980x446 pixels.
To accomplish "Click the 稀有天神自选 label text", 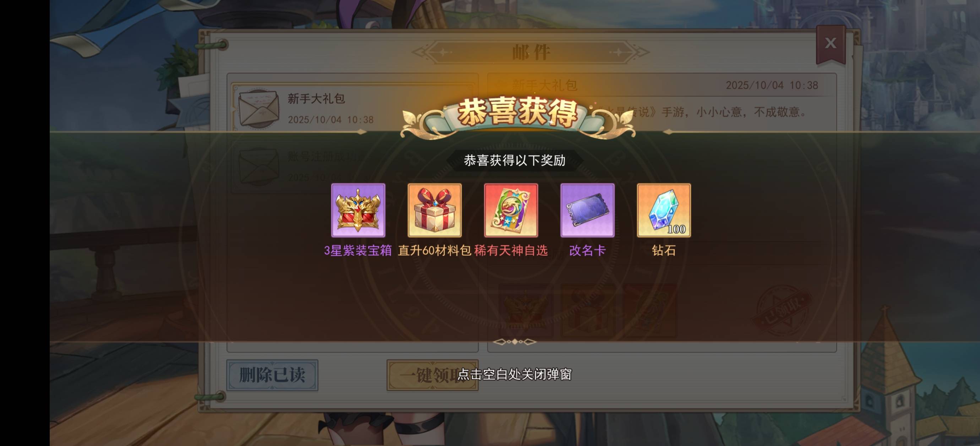I will (x=511, y=250).
